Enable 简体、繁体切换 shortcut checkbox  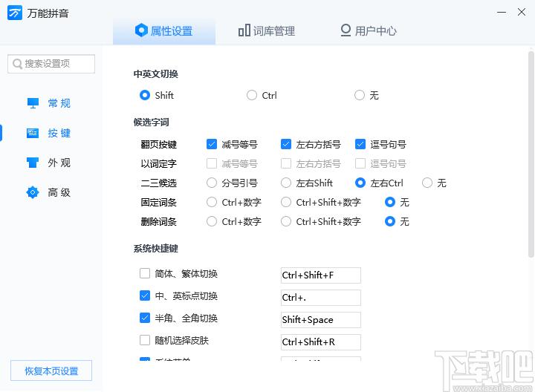[145, 273]
